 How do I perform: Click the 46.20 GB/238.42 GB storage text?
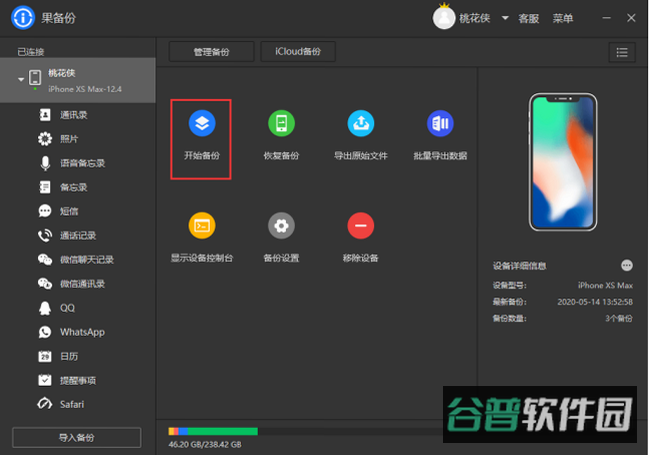point(205,445)
